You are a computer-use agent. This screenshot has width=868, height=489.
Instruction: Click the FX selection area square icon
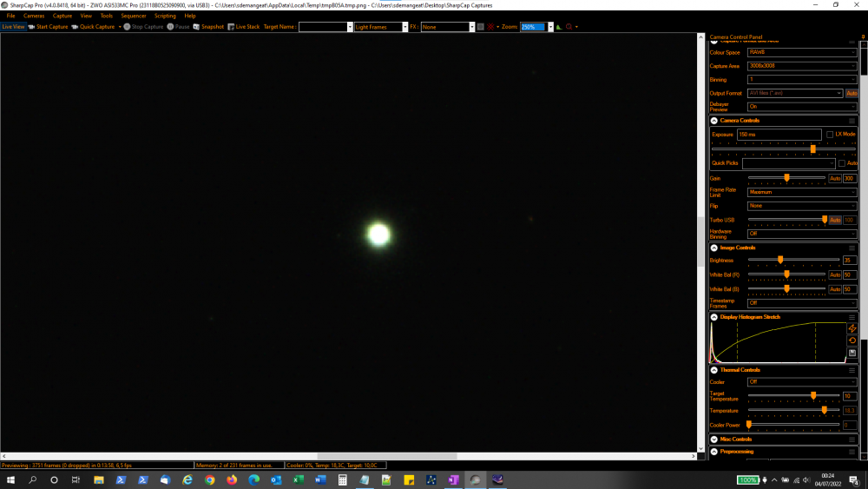(481, 27)
